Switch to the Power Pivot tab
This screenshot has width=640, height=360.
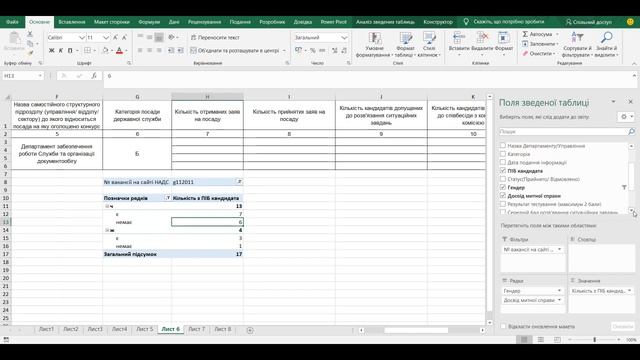(x=333, y=22)
